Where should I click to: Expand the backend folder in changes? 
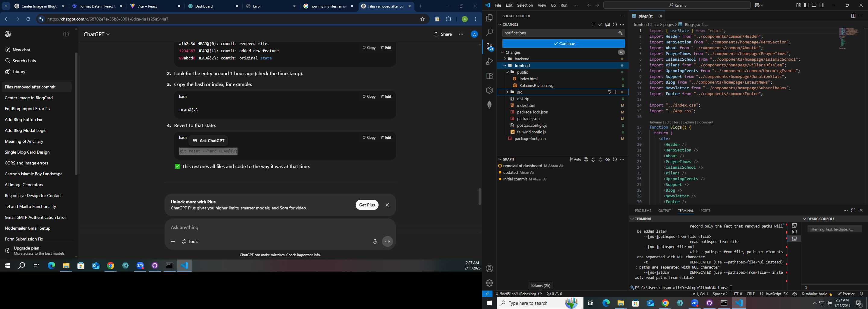pyautogui.click(x=505, y=59)
